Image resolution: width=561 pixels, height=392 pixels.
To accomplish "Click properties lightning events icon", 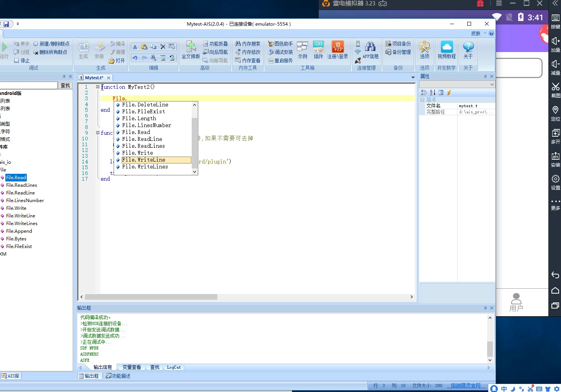I will (x=449, y=92).
